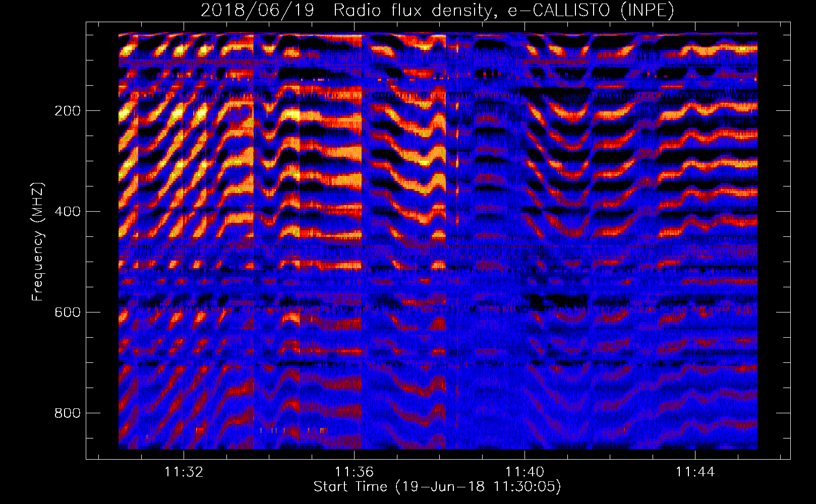Viewport: 816px width, 504px height.
Task: Click the '11:40' time tick label
Action: (x=525, y=472)
